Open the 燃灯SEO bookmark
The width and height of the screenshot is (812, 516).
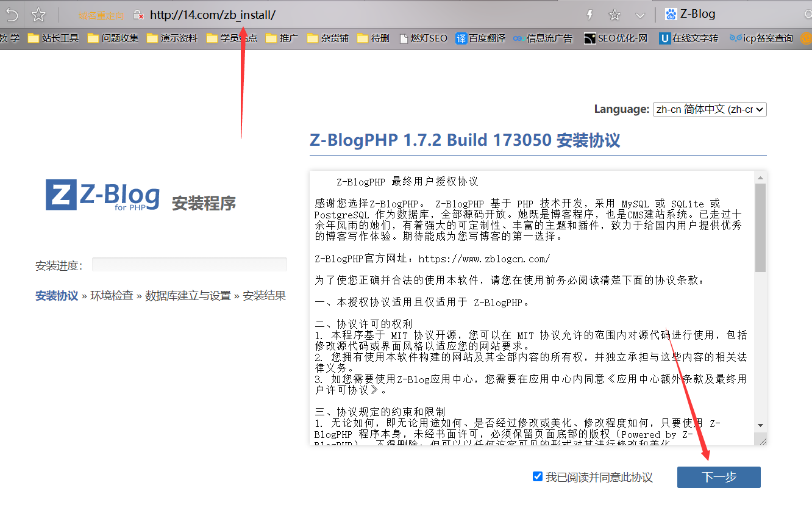click(423, 38)
